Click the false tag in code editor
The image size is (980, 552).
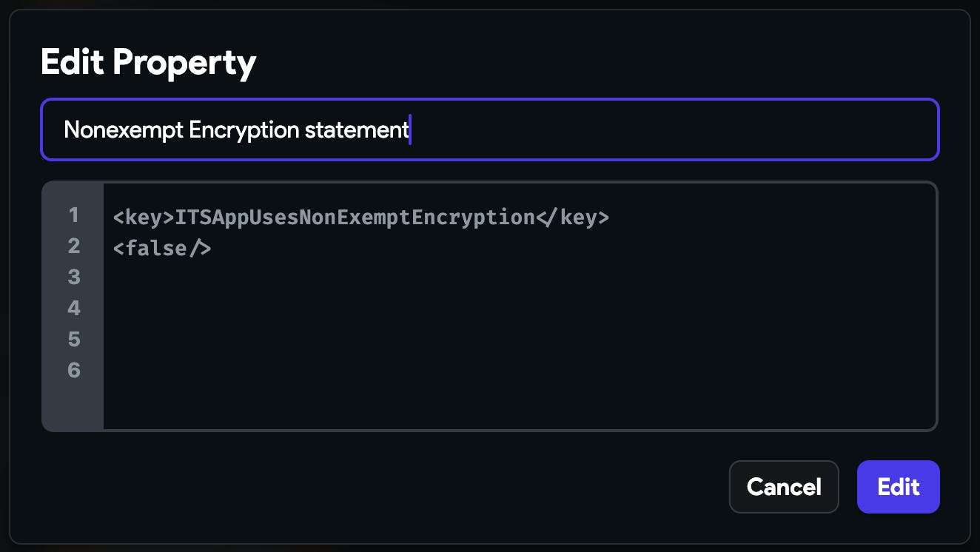pyautogui.click(x=162, y=249)
